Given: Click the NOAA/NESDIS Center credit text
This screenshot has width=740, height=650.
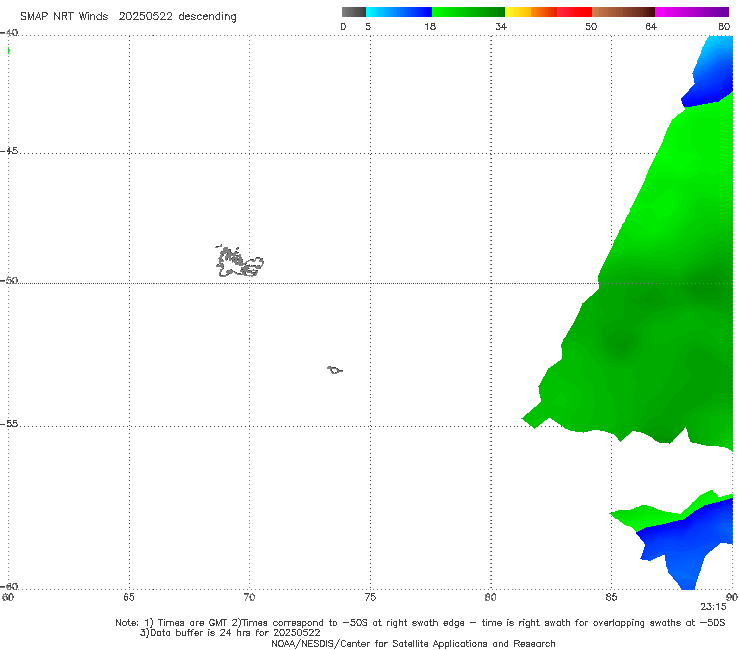Looking at the screenshot, I should click(413, 643).
